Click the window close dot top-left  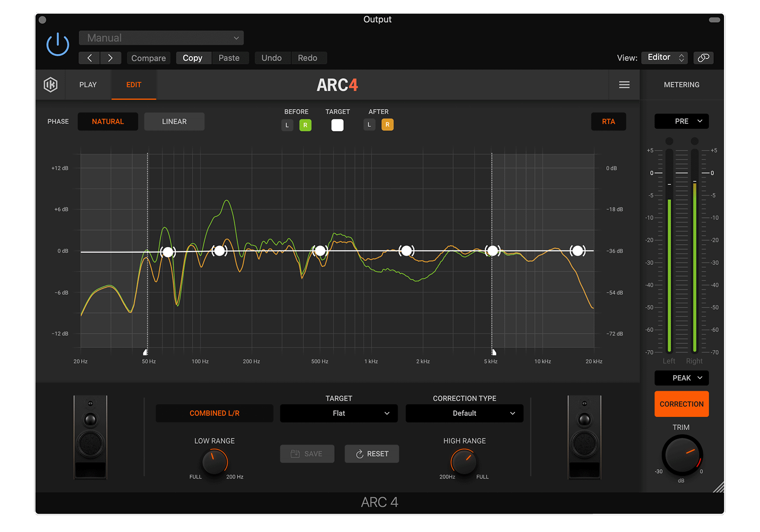(42, 20)
